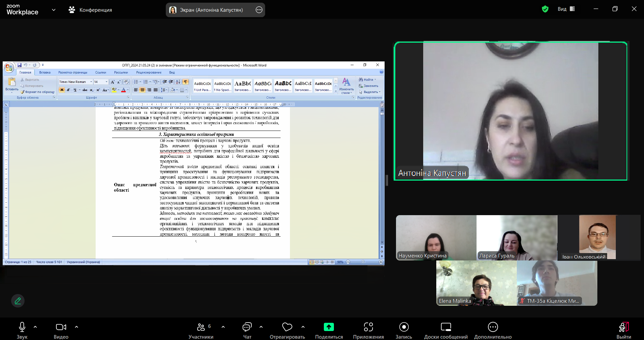The height and width of the screenshot is (340, 644).
Task: Click Заменить replace button
Action: coord(368,86)
